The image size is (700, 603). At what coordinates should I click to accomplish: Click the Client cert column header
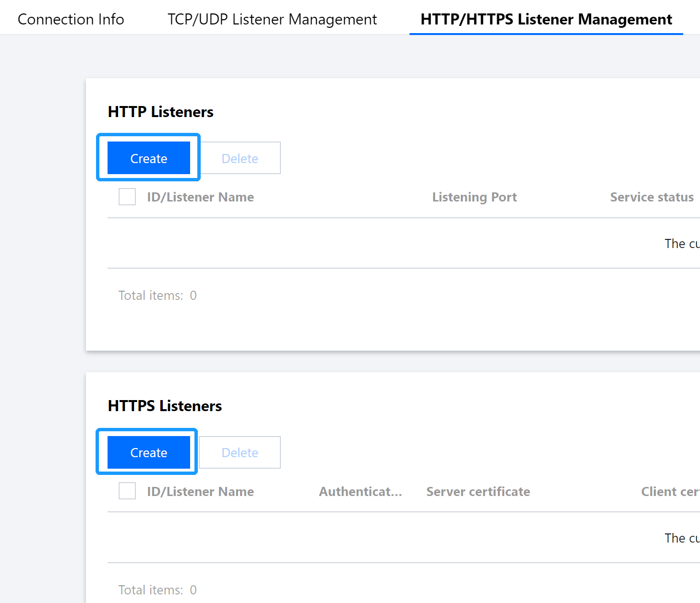click(x=670, y=492)
